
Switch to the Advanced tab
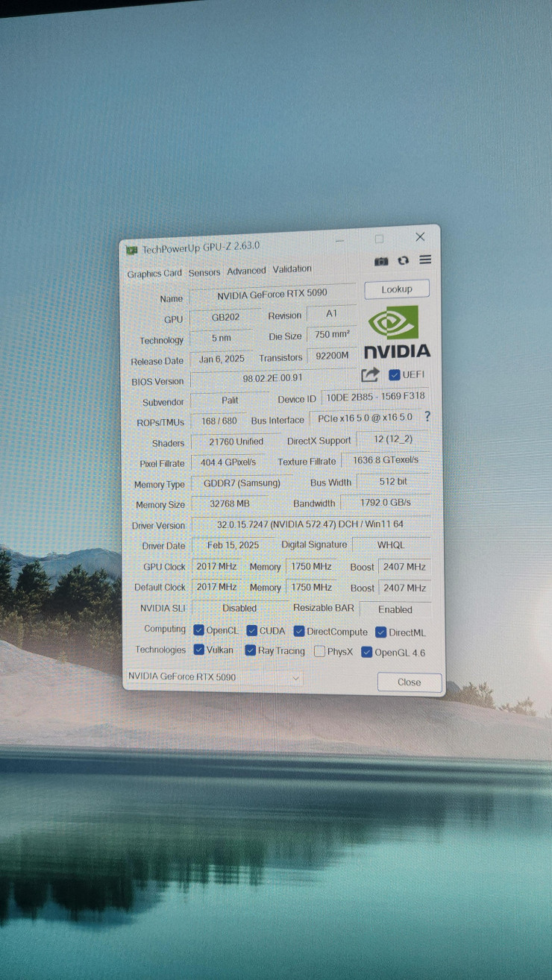click(x=246, y=271)
